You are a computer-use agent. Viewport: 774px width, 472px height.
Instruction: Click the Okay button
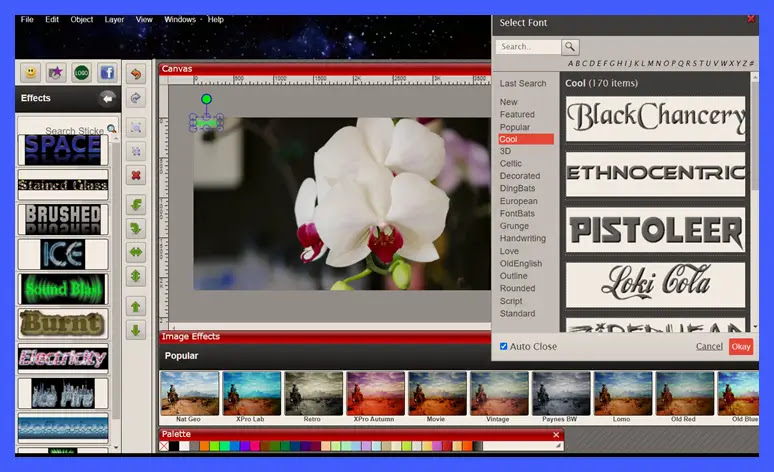pyautogui.click(x=741, y=347)
